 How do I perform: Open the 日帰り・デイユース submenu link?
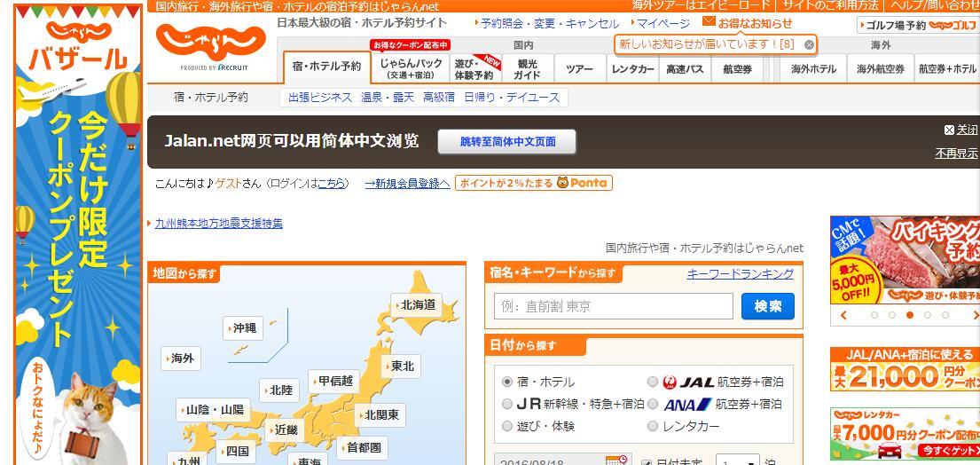coord(512,98)
